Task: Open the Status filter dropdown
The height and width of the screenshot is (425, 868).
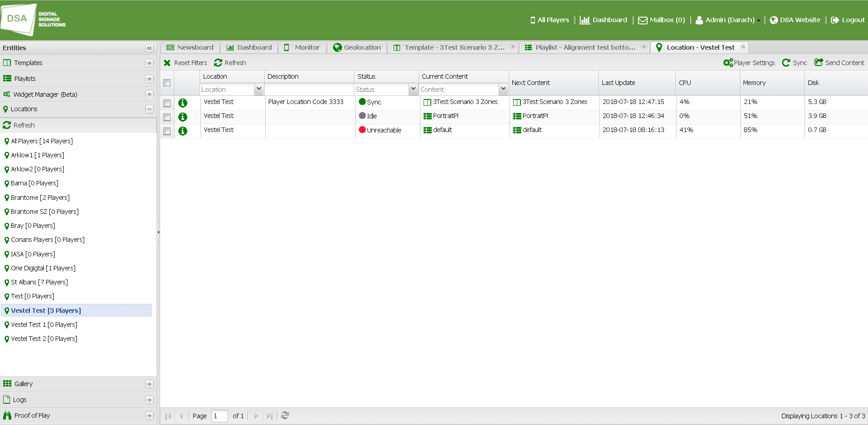Action: click(x=413, y=89)
